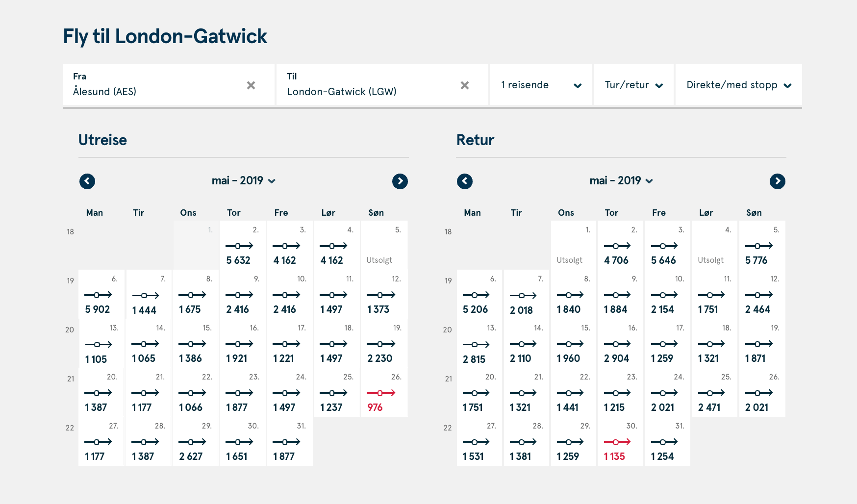Pick outbound 14 May priced 1 065
This screenshot has height=504, width=857.
click(x=148, y=344)
